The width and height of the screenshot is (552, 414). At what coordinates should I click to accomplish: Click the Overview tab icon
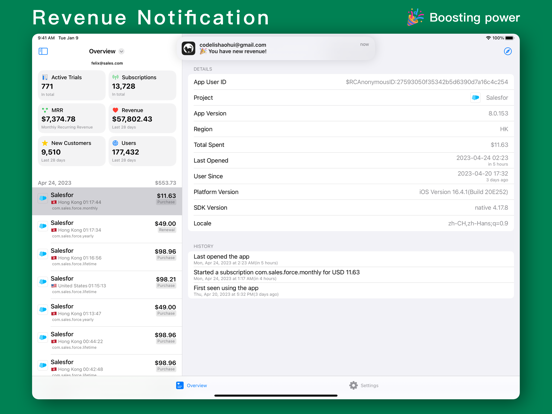(180, 385)
